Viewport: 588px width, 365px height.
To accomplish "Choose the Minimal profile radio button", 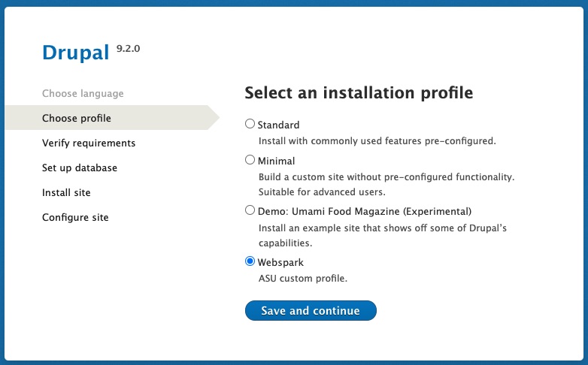I will (x=250, y=160).
